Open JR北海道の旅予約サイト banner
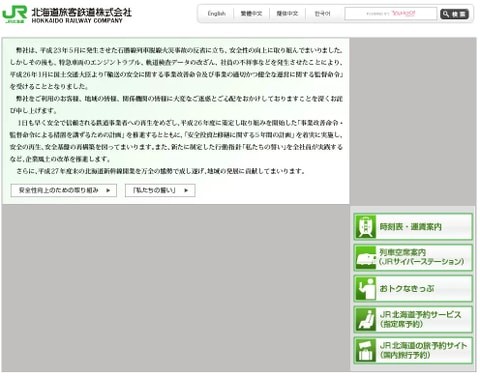The width and height of the screenshot is (480, 377). pyautogui.click(x=413, y=351)
